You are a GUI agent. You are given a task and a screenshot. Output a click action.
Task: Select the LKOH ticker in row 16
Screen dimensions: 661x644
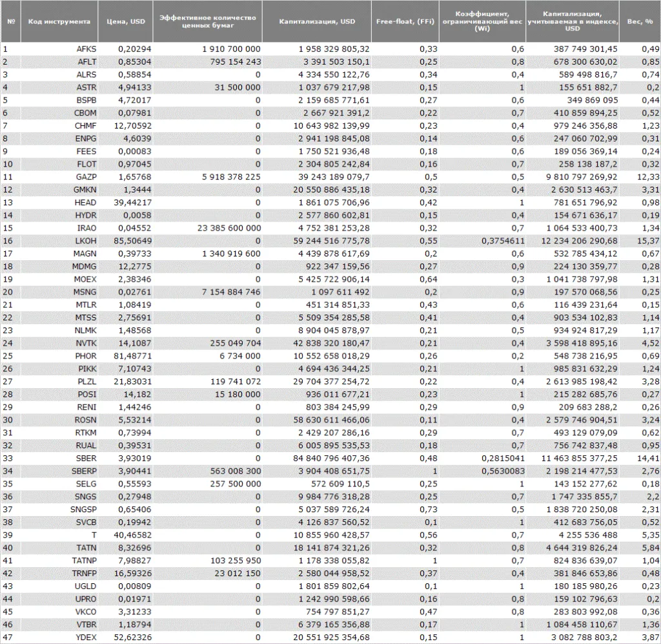pyautogui.click(x=86, y=240)
